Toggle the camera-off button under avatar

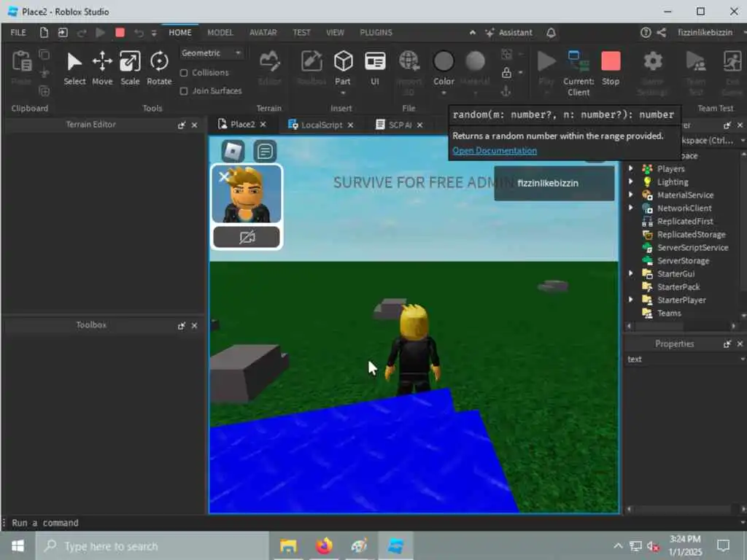point(247,237)
